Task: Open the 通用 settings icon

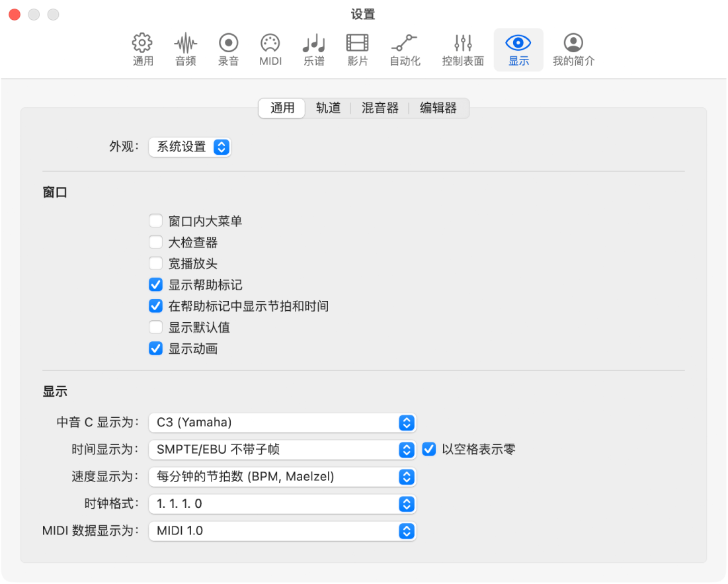Action: point(142,49)
